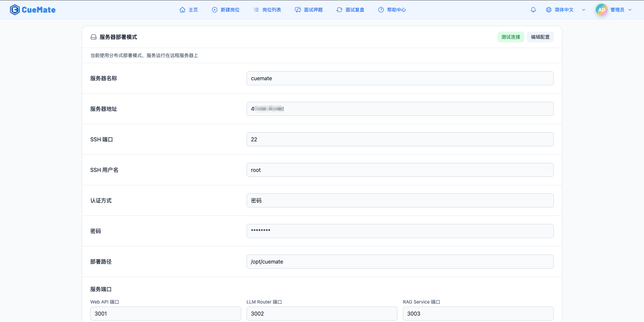Click the CueMate logo icon
Screen dimensions: 644x322
(15, 10)
